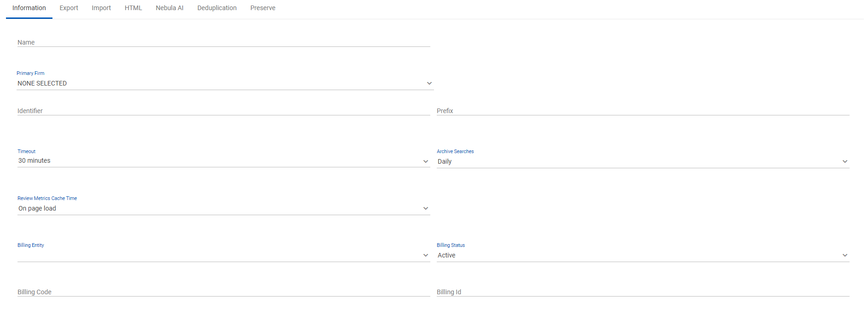The image size is (868, 320).
Task: Switch to the Preserve tab
Action: (263, 8)
